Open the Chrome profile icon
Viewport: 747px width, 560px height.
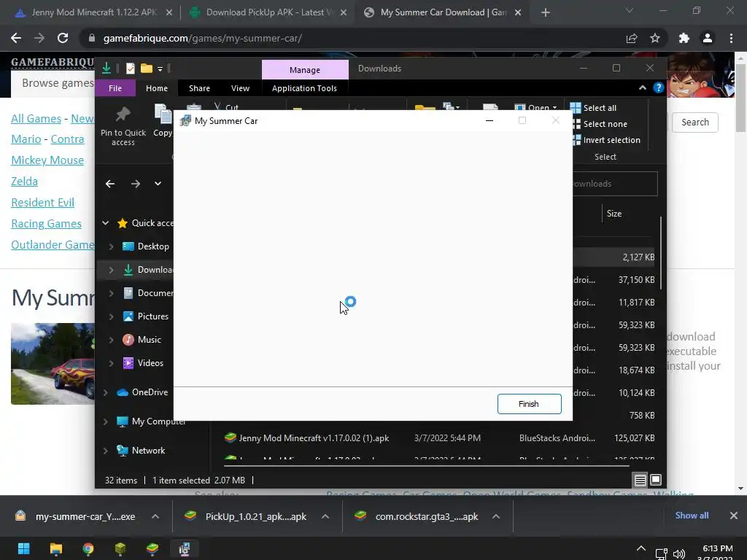(708, 38)
